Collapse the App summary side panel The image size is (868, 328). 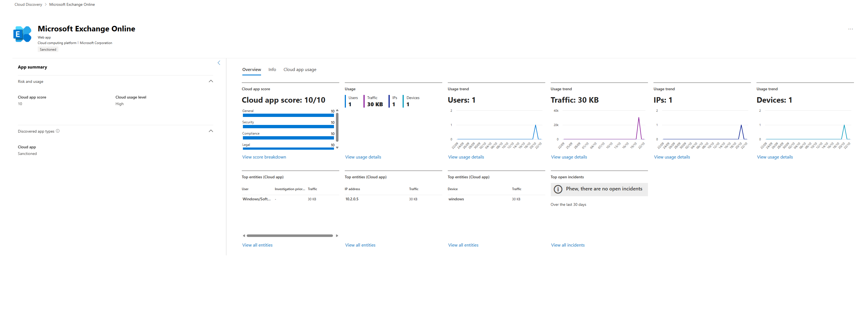(219, 63)
